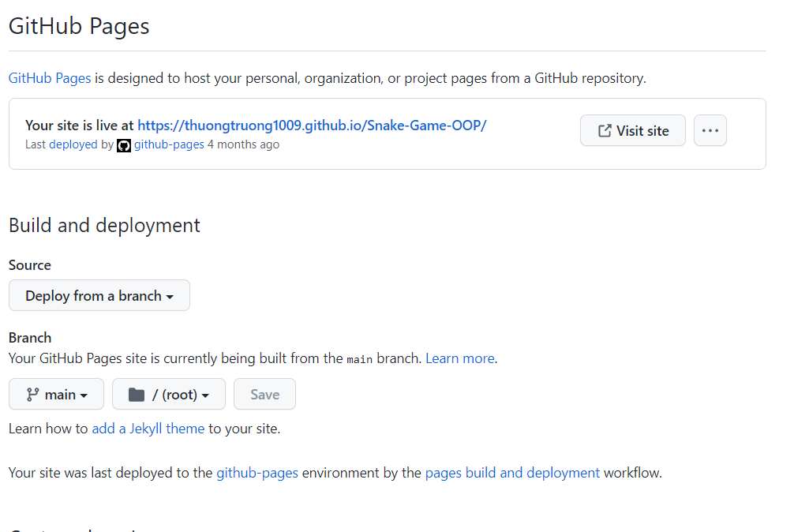Image resolution: width=794 pixels, height=532 pixels.
Task: Click the GitHub Pages page heading
Action: coord(79,26)
